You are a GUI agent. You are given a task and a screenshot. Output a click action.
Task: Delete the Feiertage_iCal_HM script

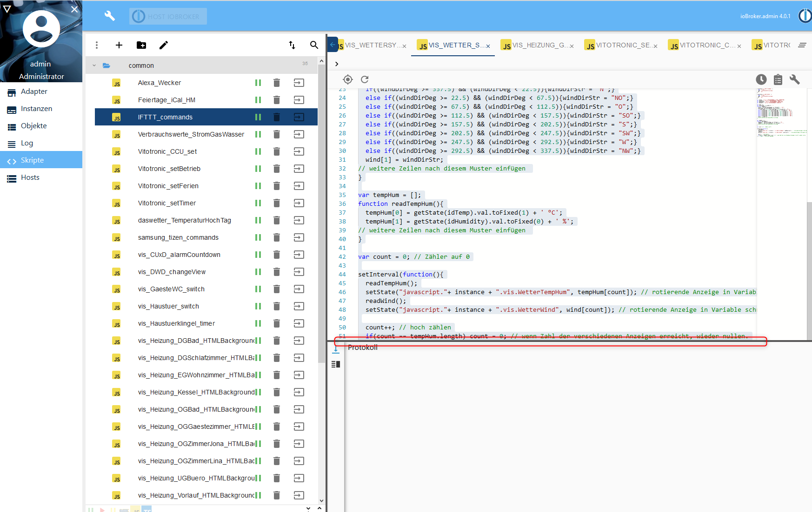click(277, 100)
